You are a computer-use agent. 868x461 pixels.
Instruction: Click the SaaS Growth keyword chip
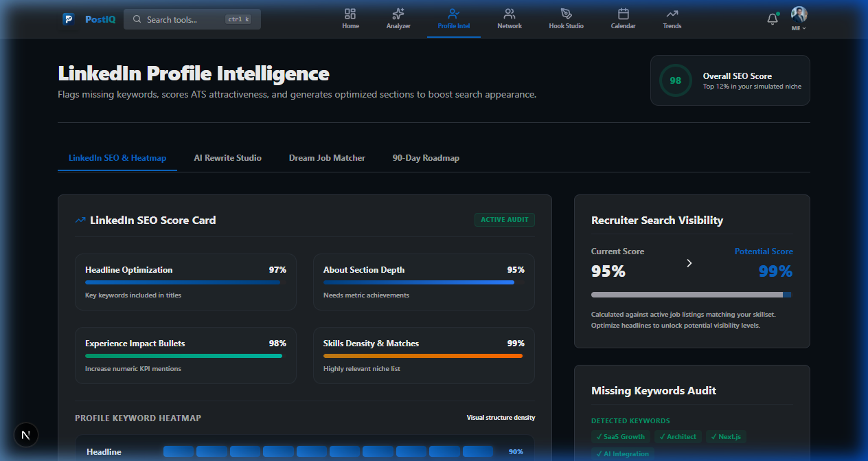[621, 436]
